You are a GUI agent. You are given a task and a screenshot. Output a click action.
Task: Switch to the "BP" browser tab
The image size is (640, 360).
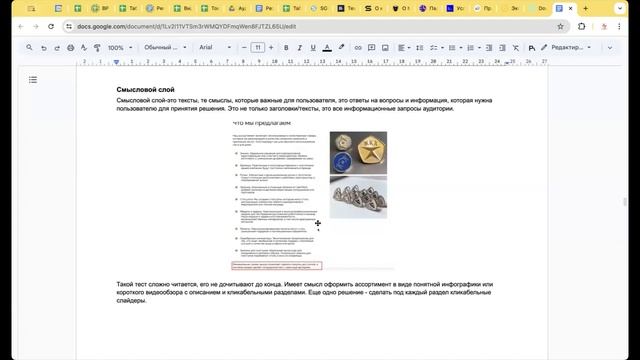coord(100,8)
